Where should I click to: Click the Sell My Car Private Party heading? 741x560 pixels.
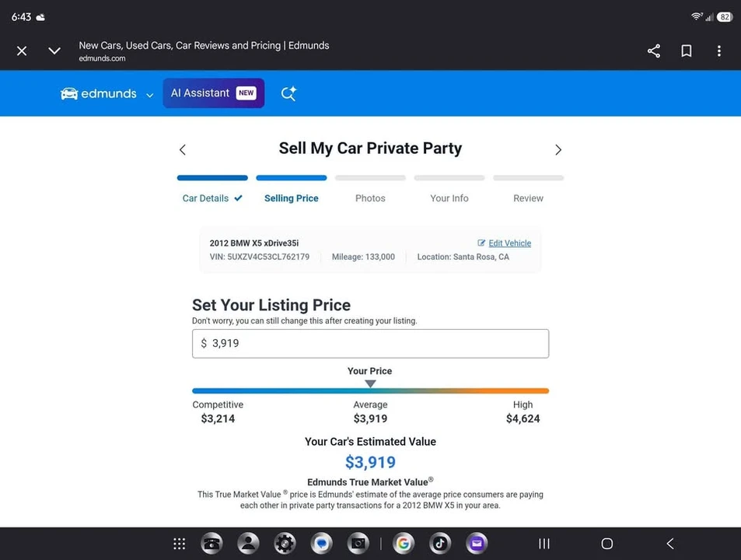click(370, 149)
